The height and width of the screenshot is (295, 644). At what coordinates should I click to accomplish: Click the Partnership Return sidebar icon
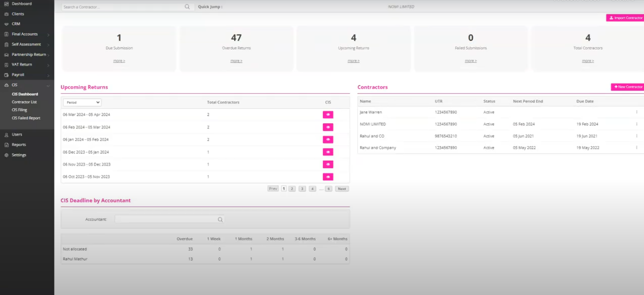coord(7,55)
